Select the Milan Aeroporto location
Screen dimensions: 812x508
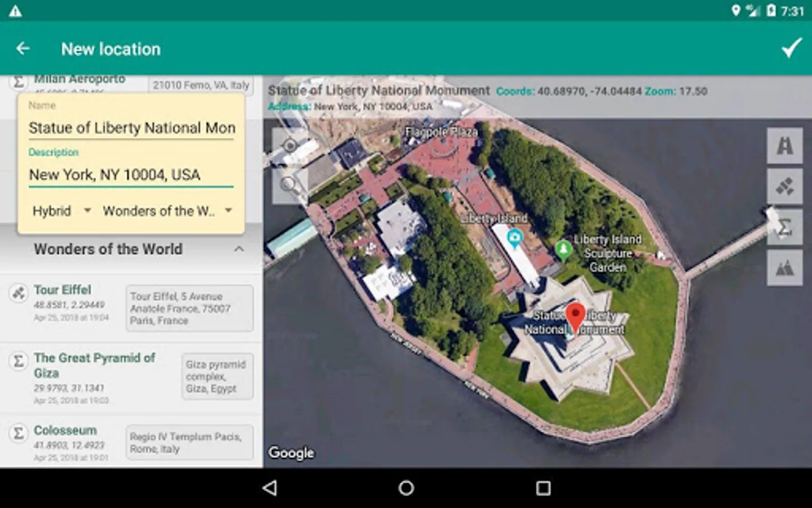[x=131, y=85]
